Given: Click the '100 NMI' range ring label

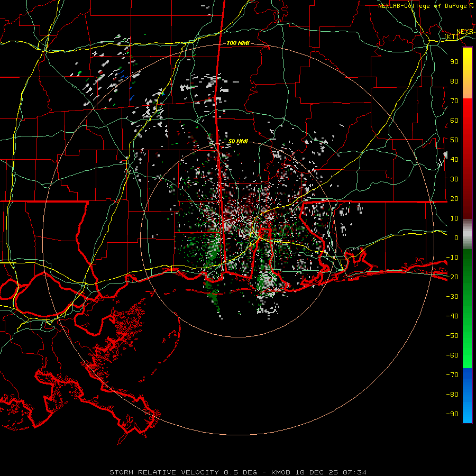Looking at the screenshot, I should click(x=238, y=43).
